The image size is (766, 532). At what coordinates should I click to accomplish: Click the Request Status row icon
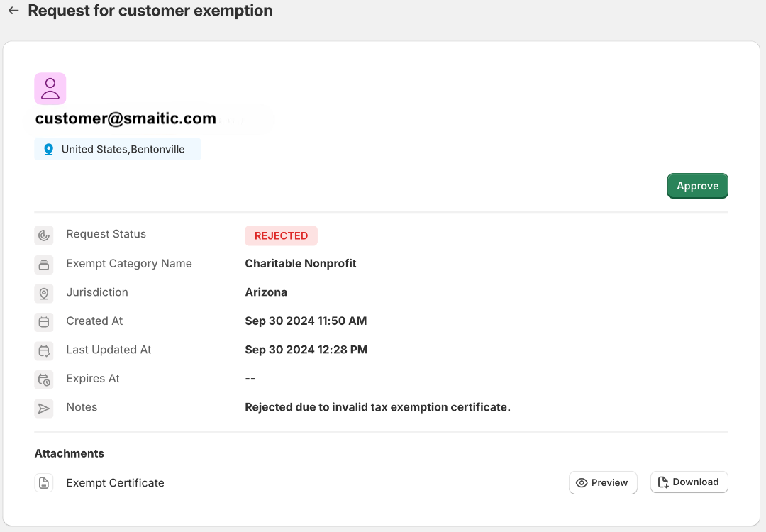[x=44, y=235]
